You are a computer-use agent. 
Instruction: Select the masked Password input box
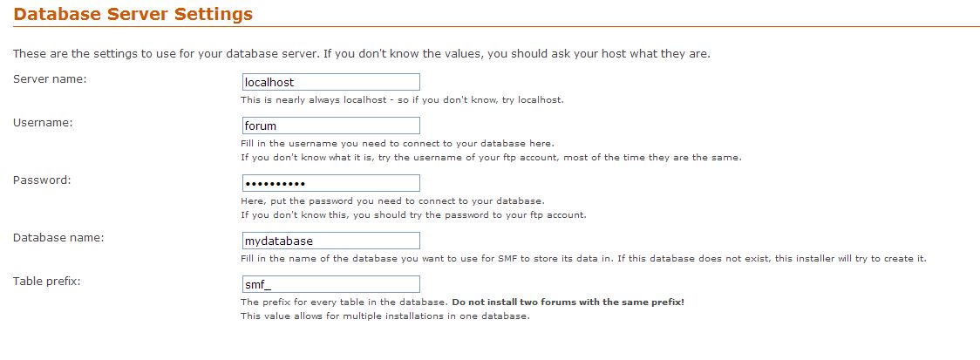[330, 183]
